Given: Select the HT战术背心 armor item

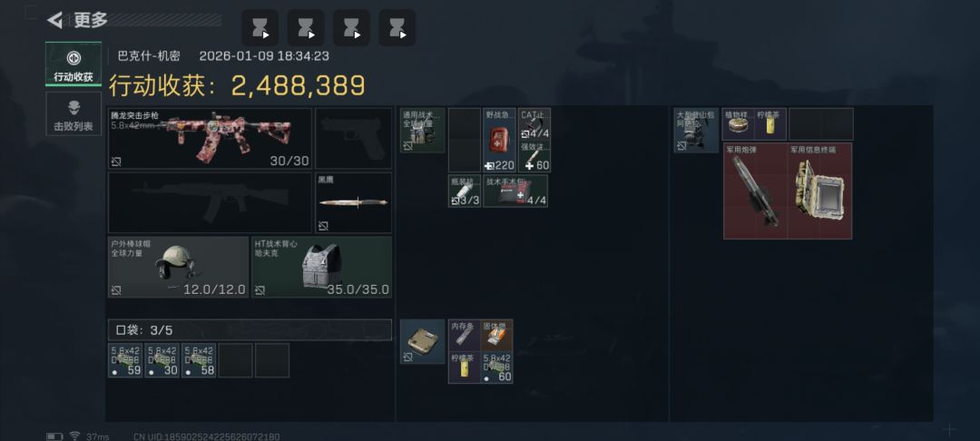Looking at the screenshot, I should [322, 267].
